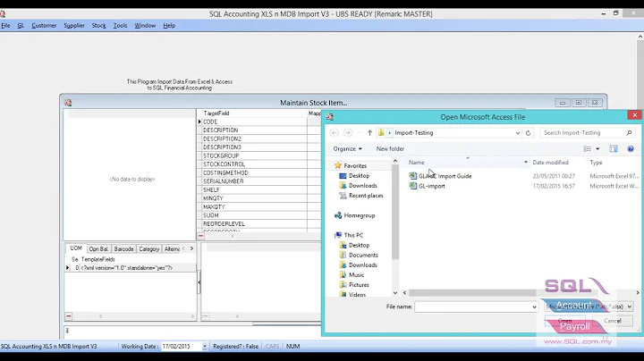Open the Stock menu

tap(98, 25)
